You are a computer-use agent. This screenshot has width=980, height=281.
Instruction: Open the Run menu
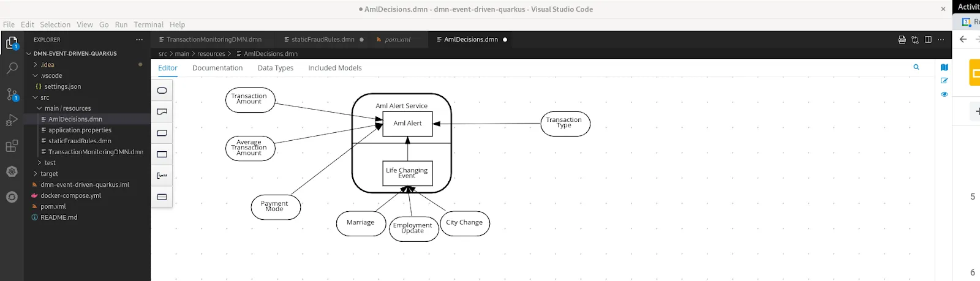(x=121, y=24)
